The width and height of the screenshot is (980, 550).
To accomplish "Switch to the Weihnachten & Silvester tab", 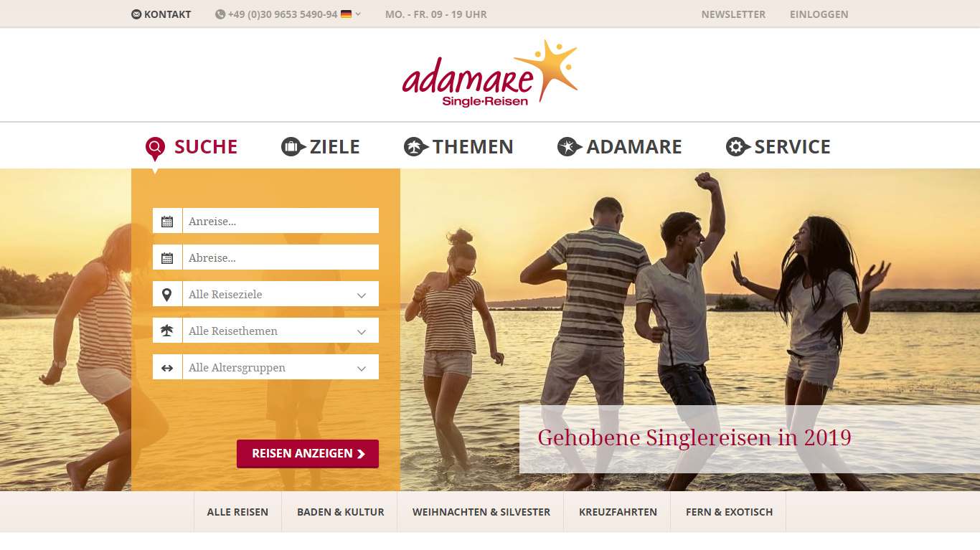I will point(481,512).
